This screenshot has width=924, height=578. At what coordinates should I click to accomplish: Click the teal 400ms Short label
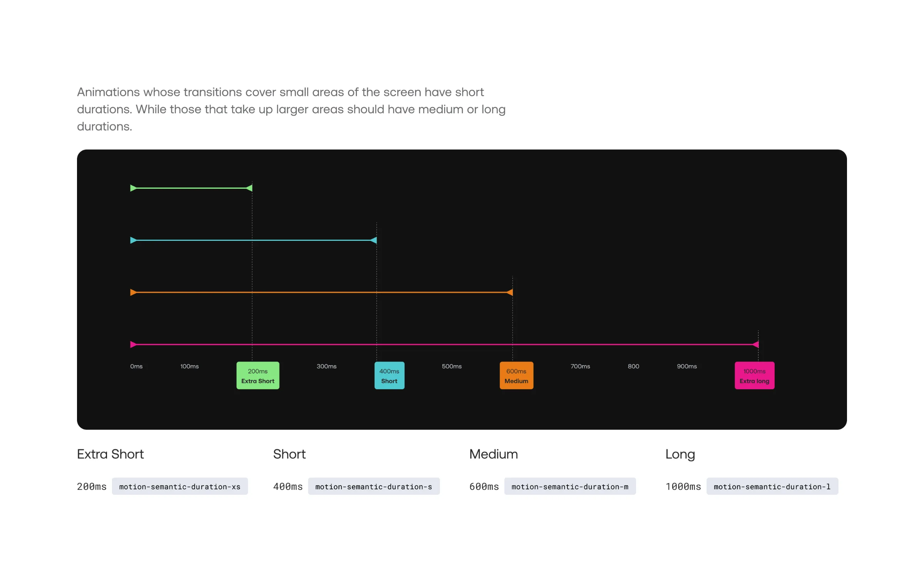[389, 375]
